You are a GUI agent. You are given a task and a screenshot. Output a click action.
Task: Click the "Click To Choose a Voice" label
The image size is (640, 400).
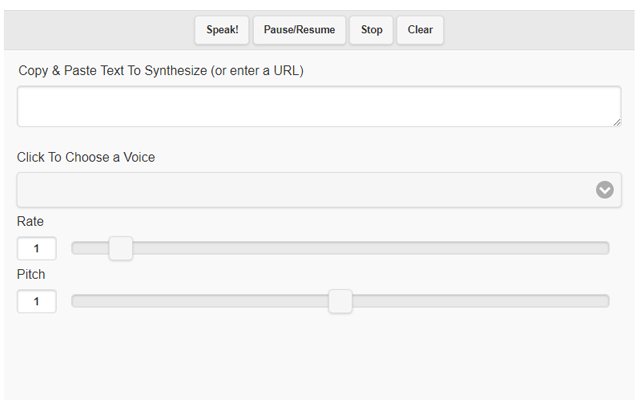point(86,157)
